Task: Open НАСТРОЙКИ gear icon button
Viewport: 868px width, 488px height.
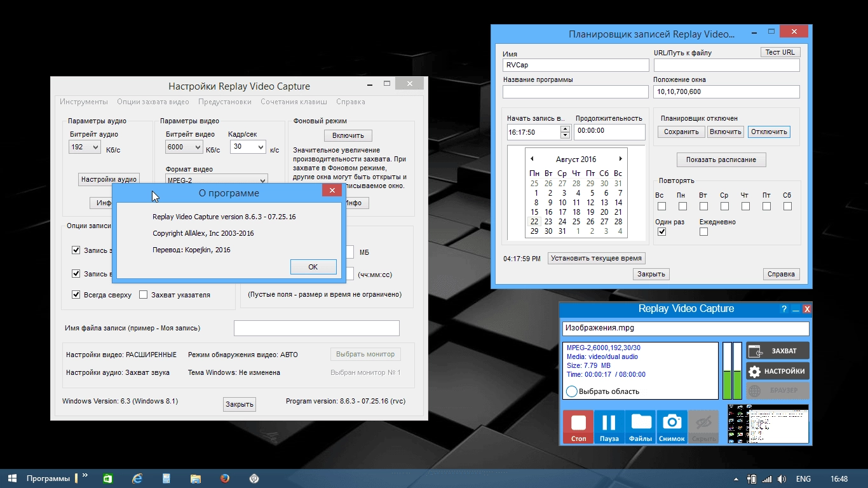Action: point(778,371)
